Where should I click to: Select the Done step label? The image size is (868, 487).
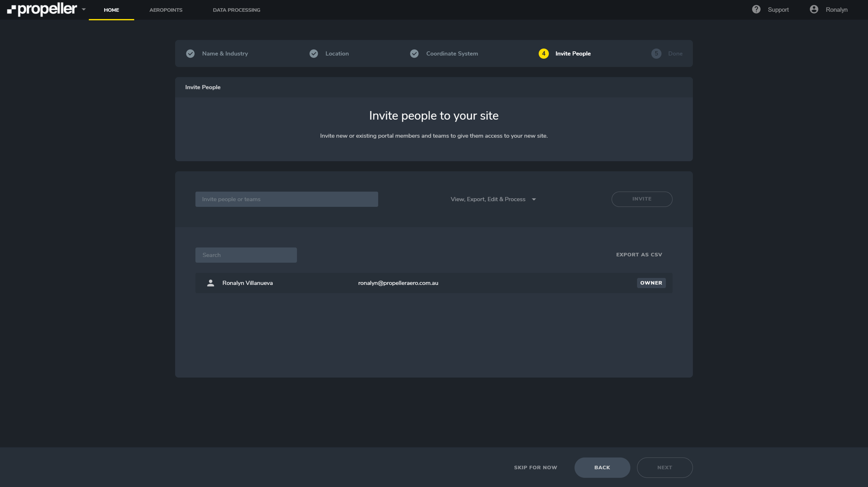[675, 53]
